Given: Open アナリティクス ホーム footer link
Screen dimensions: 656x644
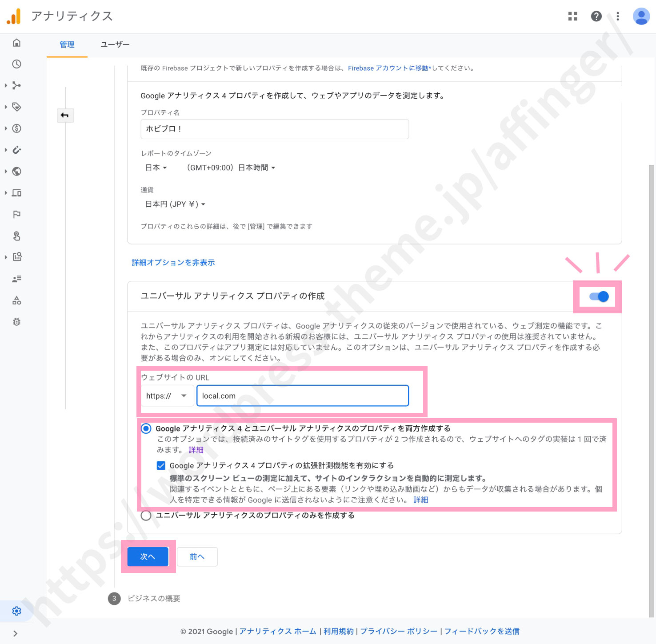Looking at the screenshot, I should (x=278, y=632).
